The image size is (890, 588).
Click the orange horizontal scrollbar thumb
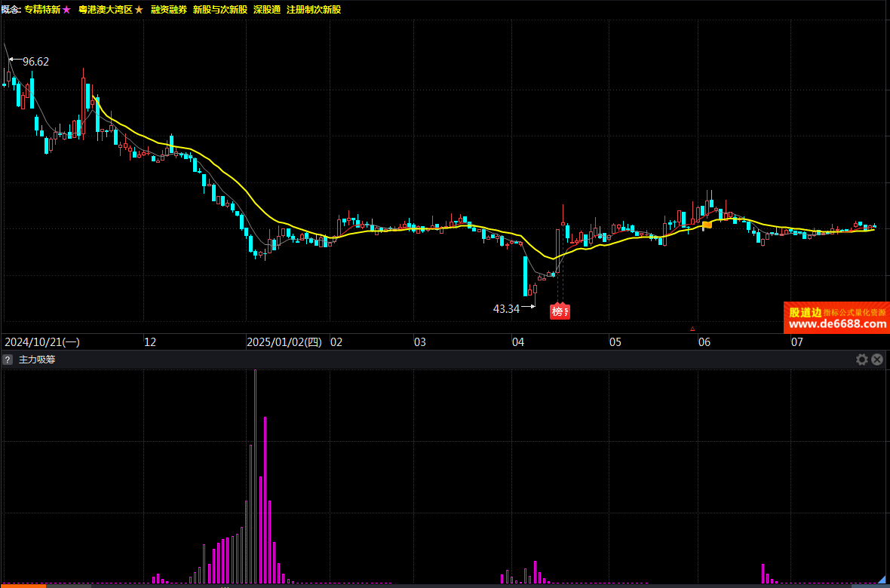[x=23, y=586]
